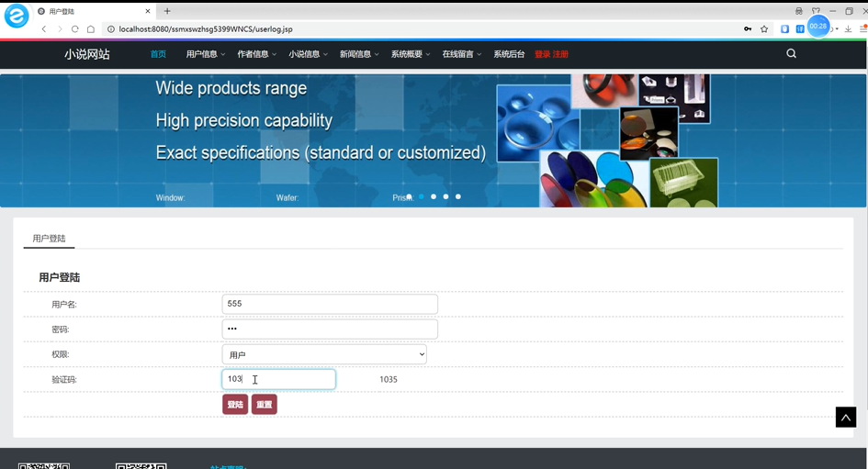Click the captcha code 1035

pyautogui.click(x=388, y=379)
